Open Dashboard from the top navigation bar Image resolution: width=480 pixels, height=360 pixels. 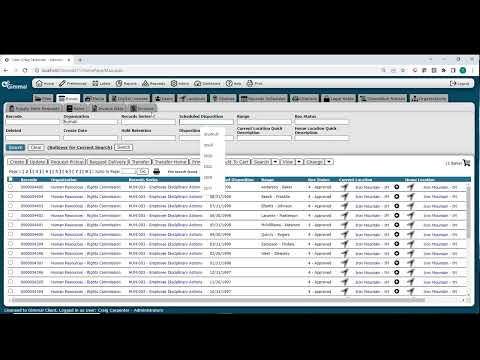point(207,83)
